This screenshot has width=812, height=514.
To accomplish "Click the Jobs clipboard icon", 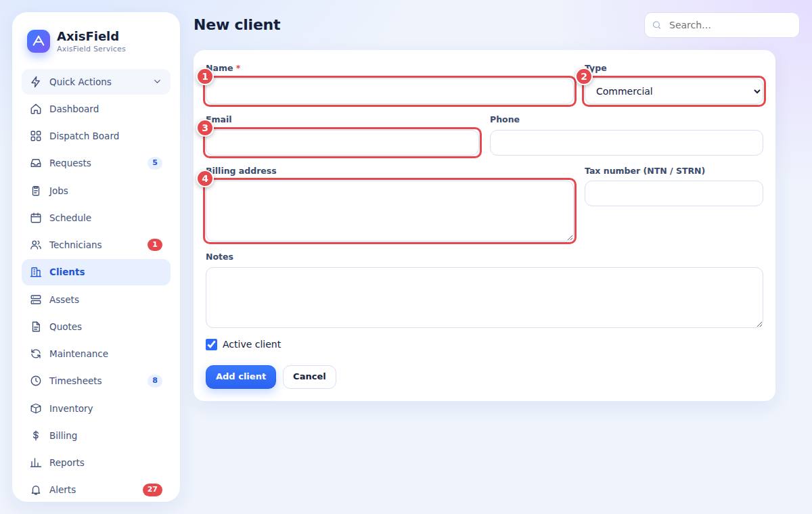I will (x=36, y=191).
